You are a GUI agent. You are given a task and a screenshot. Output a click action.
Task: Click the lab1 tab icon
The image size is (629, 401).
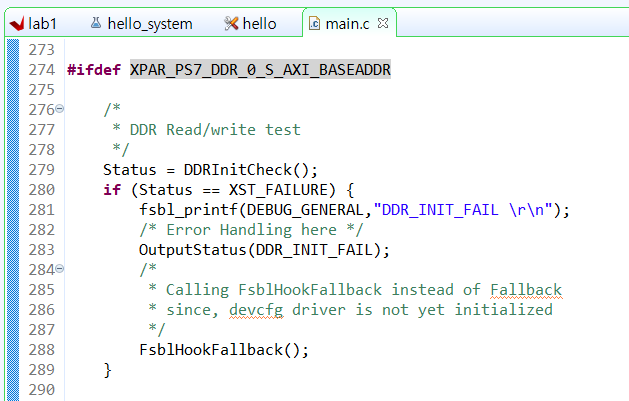click(x=17, y=24)
